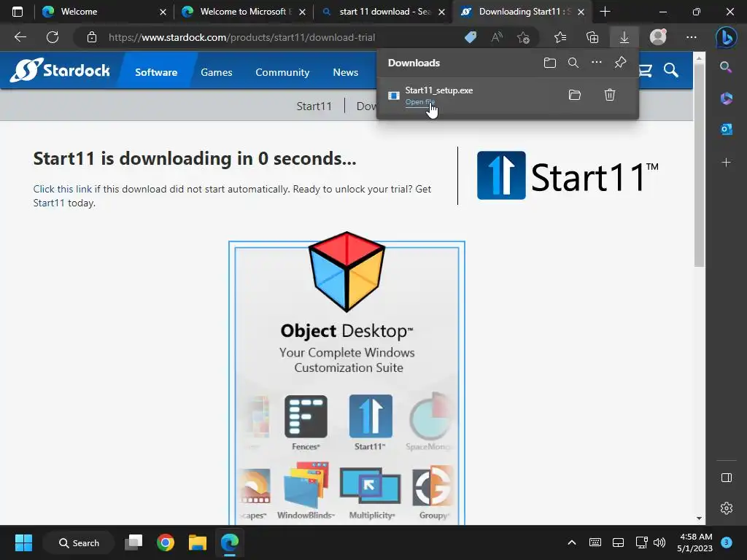Open the News menu item

345,72
